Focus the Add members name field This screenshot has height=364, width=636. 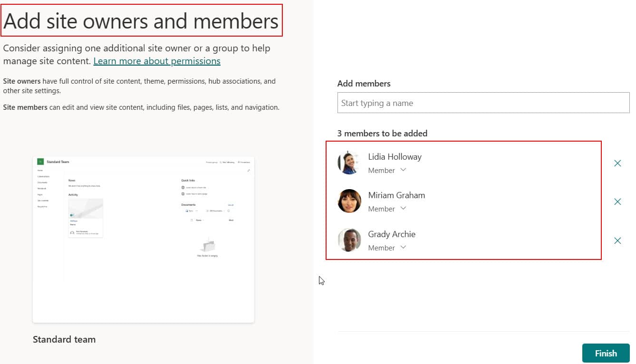pyautogui.click(x=483, y=103)
